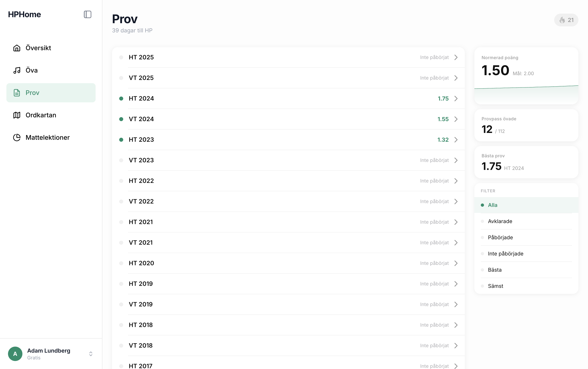Click the music note icon for Öva

coord(17,70)
